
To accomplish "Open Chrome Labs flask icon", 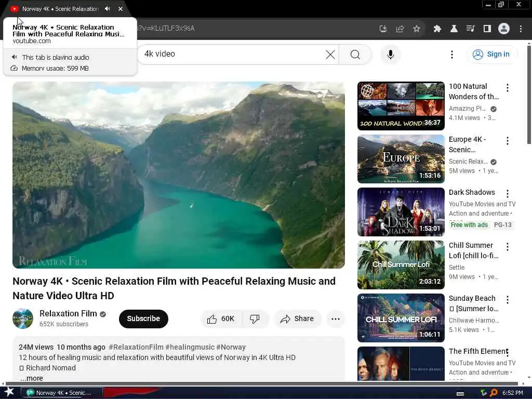I will coord(454,29).
